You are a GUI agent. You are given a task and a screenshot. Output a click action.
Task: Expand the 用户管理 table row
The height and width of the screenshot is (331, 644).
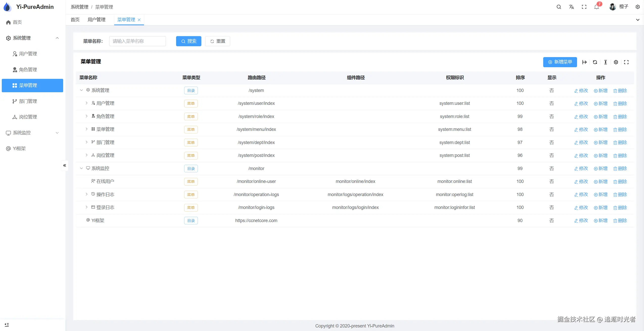tap(86, 103)
